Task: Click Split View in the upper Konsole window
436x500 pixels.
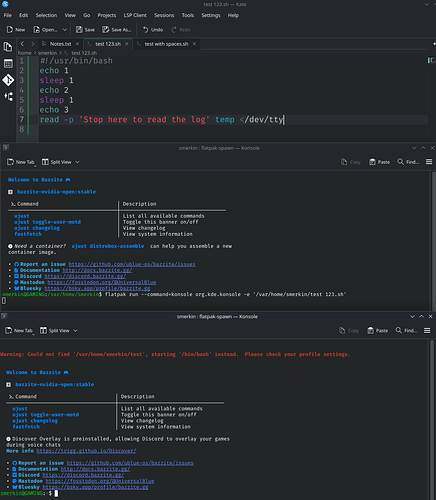Action: click(x=56, y=162)
